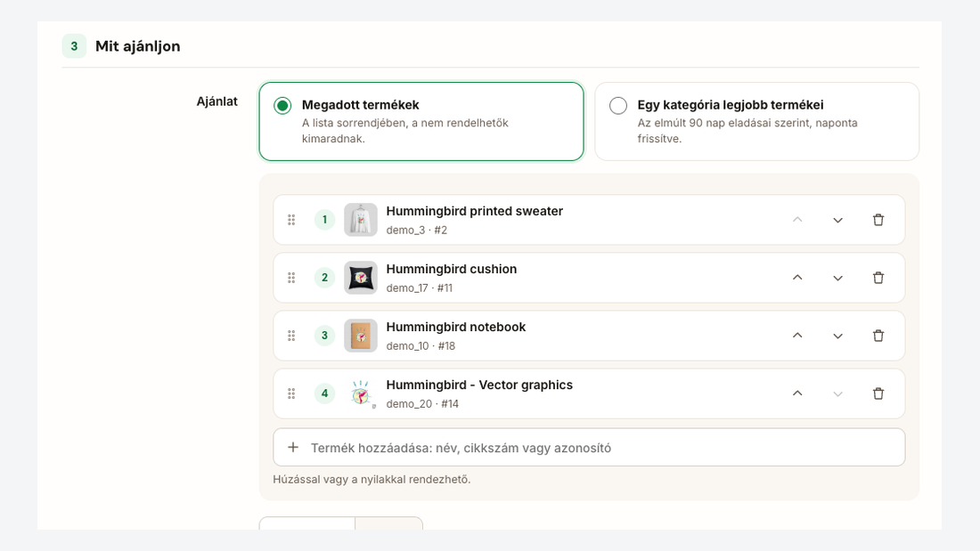Click 'Hummingbird - Vector graphics' product name

pyautogui.click(x=479, y=385)
